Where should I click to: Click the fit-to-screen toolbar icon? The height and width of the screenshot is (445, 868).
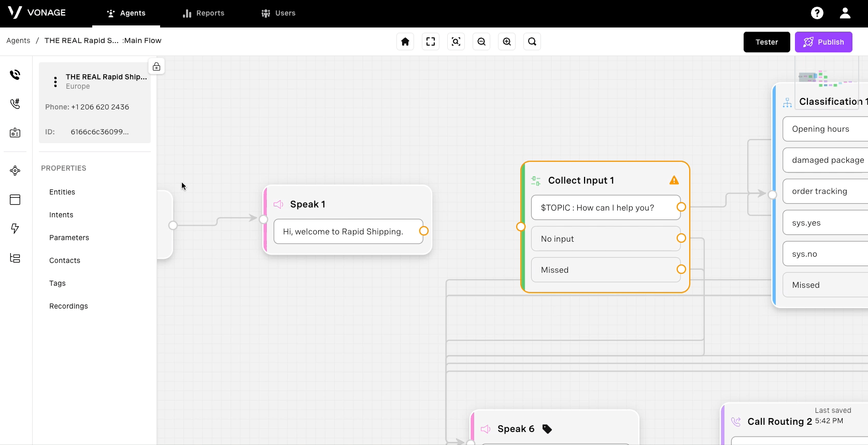[431, 41]
